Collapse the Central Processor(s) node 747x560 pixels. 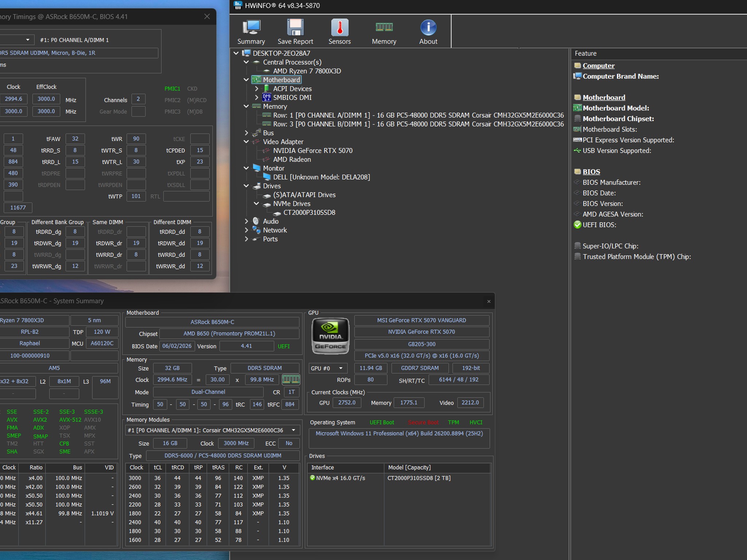click(x=246, y=62)
